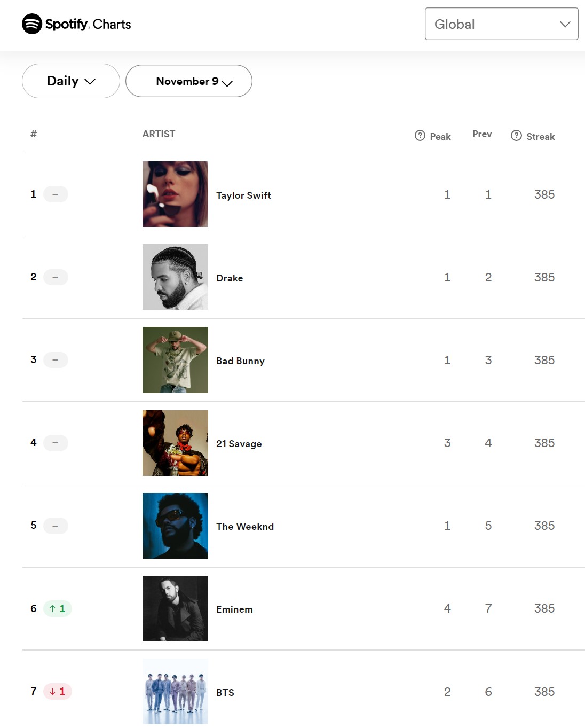Click the BTS group photo thumbnail
The image size is (585, 728).
tap(175, 691)
